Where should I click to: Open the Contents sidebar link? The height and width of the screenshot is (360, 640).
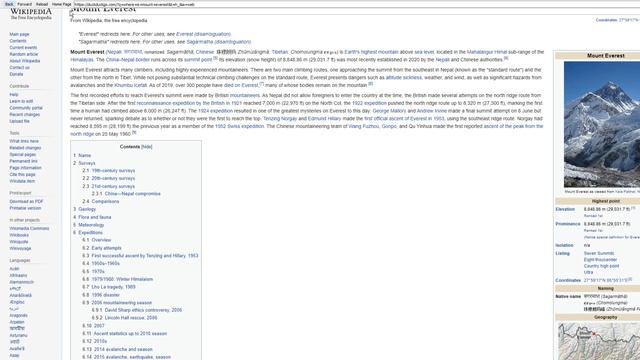[18, 41]
